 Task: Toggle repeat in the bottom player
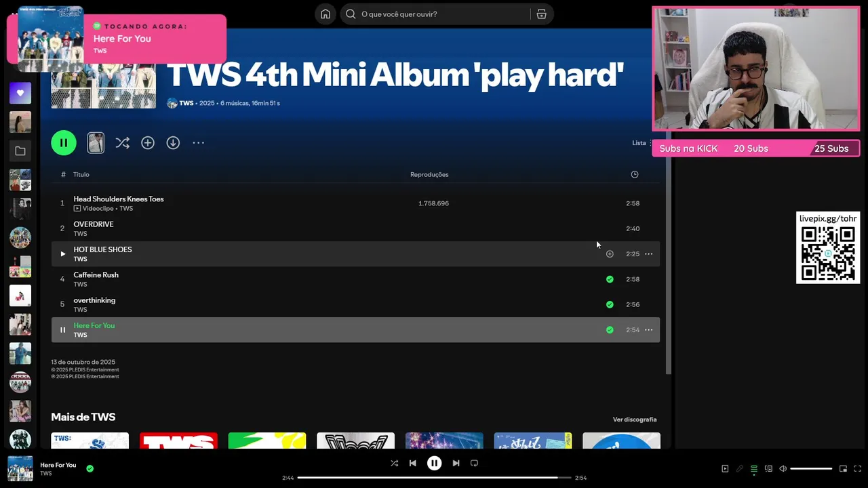(474, 463)
